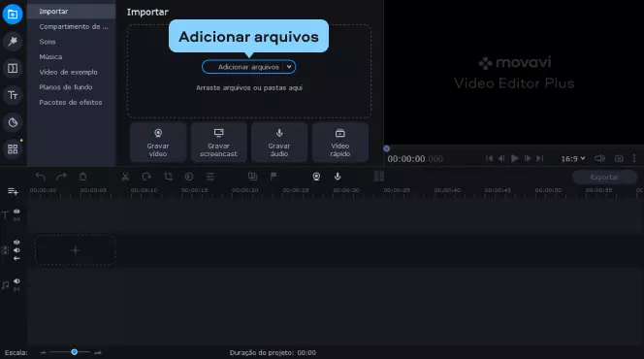Viewport: 644px width, 359px height.
Task: Click the Gravar screencast button
Action: [218, 142]
